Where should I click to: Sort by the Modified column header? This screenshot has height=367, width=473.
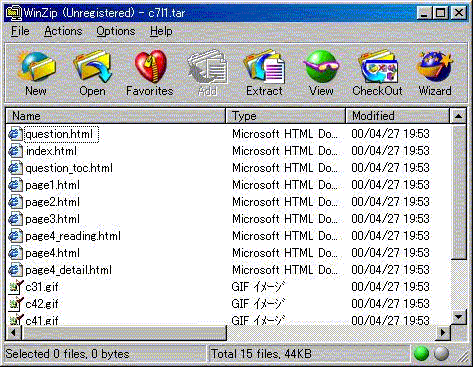pos(397,116)
